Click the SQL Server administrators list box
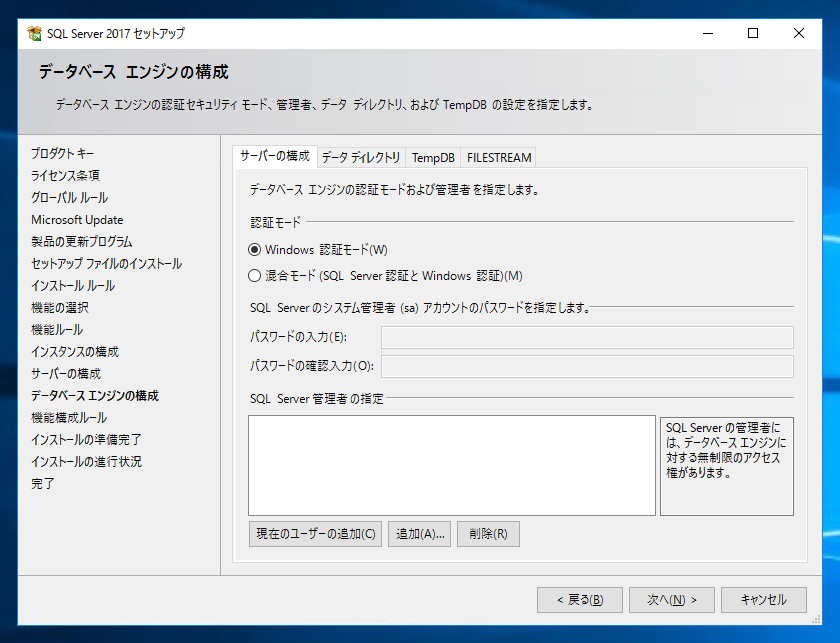The width and height of the screenshot is (840, 643). [452, 465]
